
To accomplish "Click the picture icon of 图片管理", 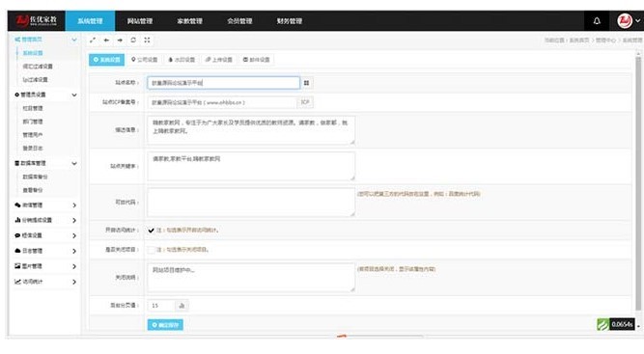I will [17, 266].
